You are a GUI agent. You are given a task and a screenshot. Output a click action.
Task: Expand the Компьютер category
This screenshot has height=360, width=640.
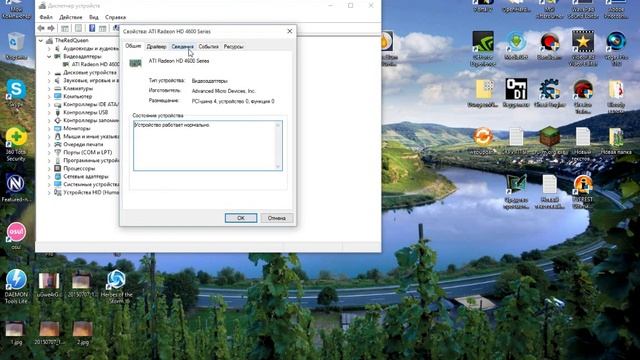(x=49, y=96)
